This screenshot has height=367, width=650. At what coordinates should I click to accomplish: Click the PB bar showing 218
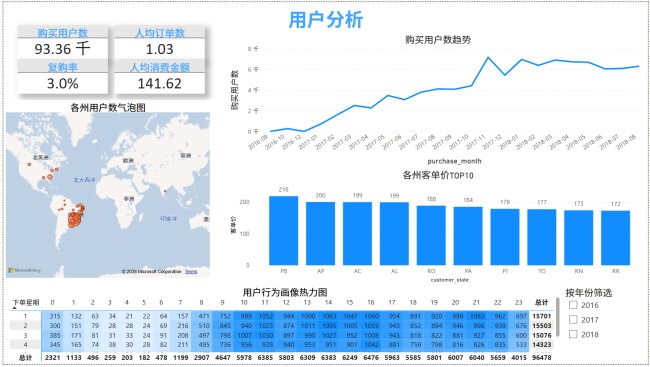click(x=284, y=231)
